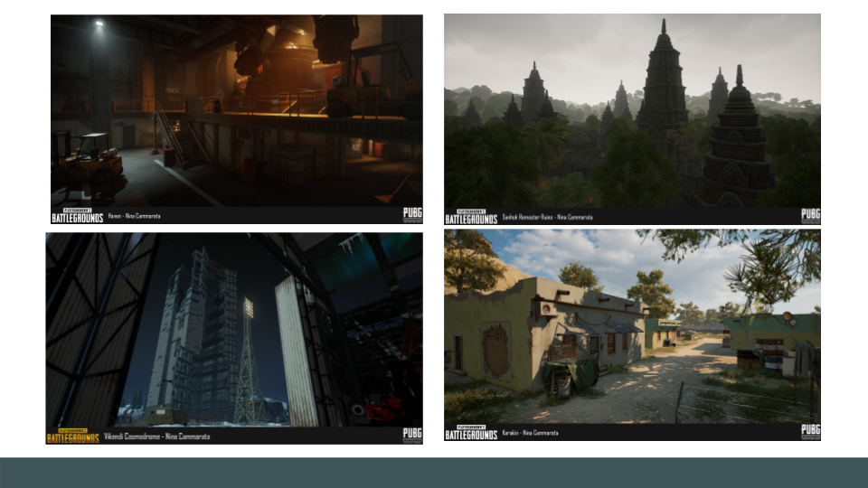This screenshot has height=488, width=868.
Task: Click the PUBG logo on the Haven image
Action: pyautogui.click(x=412, y=215)
